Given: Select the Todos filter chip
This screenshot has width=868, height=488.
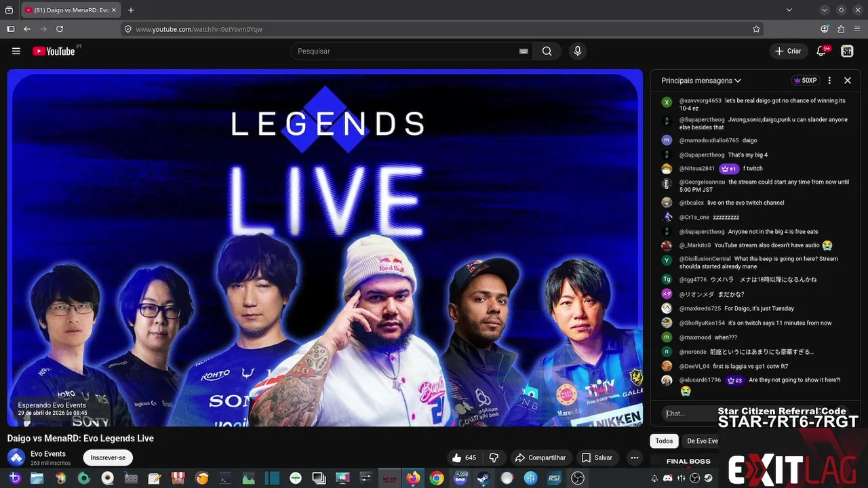Looking at the screenshot, I should point(664,441).
